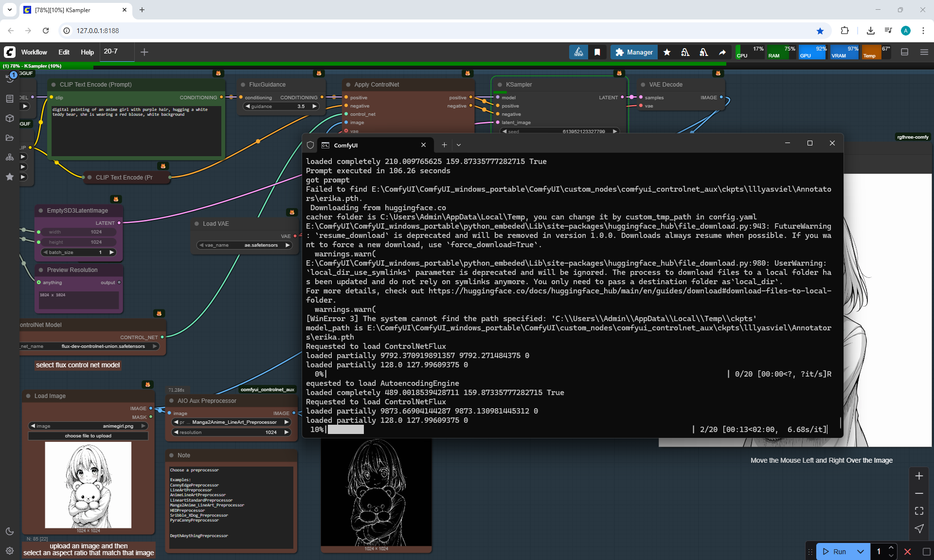Viewport: 934px width, 560px height.
Task: Increase batch count stepper up arrow
Action: [891, 548]
